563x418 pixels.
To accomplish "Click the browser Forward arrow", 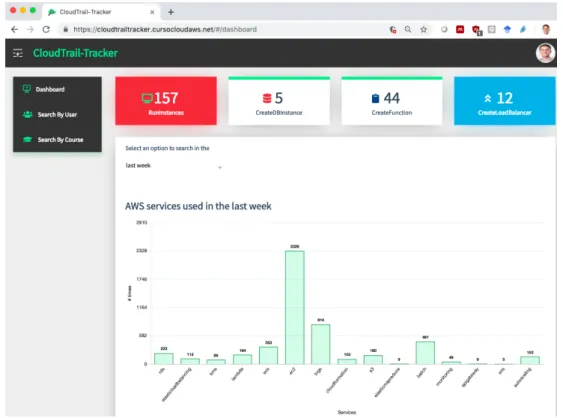I will coord(30,29).
